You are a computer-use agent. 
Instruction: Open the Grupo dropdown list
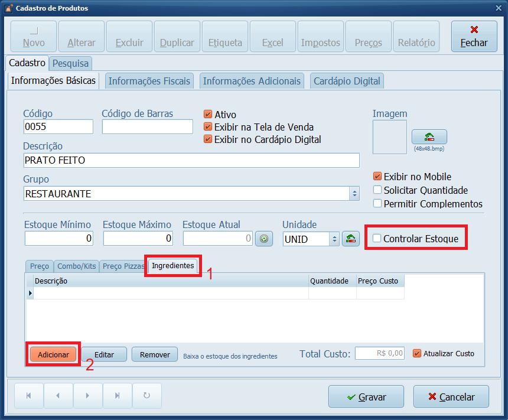[354, 194]
